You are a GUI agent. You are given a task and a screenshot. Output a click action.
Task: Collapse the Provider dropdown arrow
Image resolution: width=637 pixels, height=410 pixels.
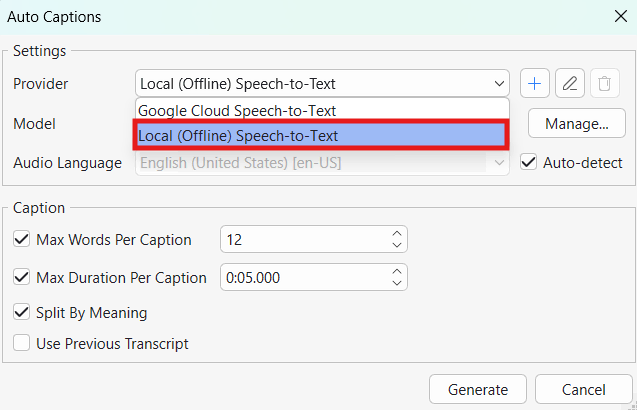[x=499, y=84]
